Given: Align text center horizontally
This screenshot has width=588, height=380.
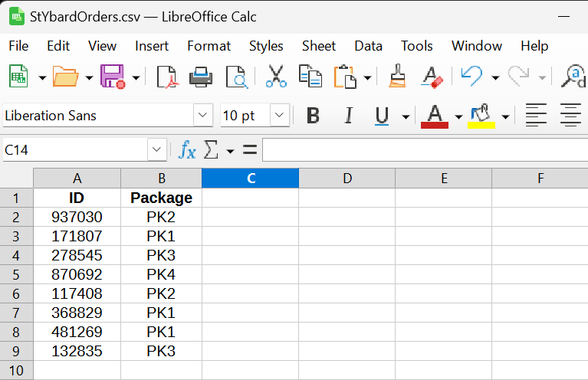Looking at the screenshot, I should 570,115.
